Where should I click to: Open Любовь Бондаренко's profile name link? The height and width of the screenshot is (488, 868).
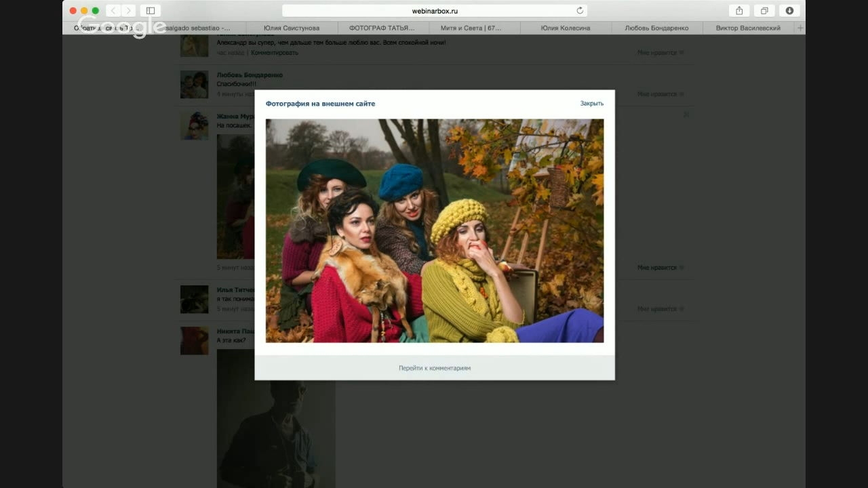(x=250, y=75)
